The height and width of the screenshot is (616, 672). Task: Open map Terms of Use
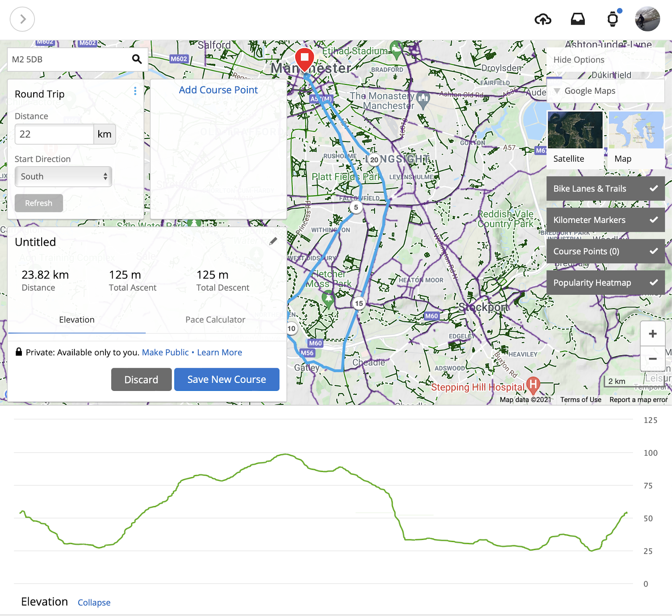pyautogui.click(x=580, y=400)
